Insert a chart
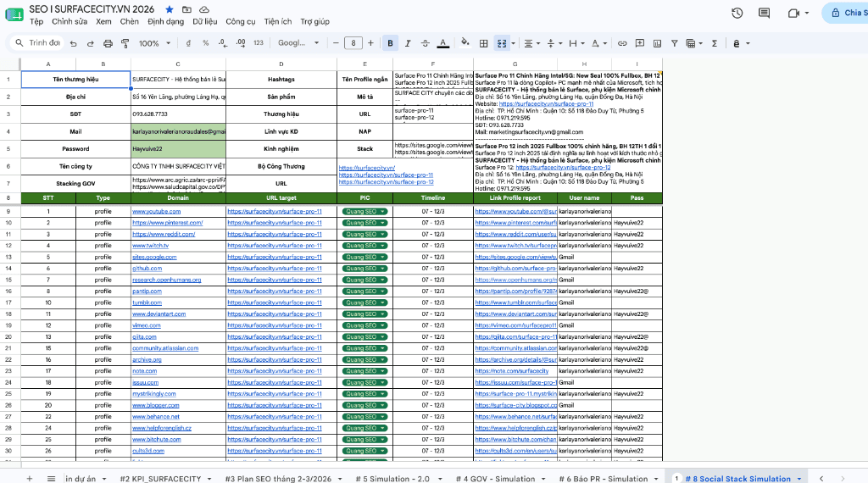868x483 pixels. click(x=657, y=43)
